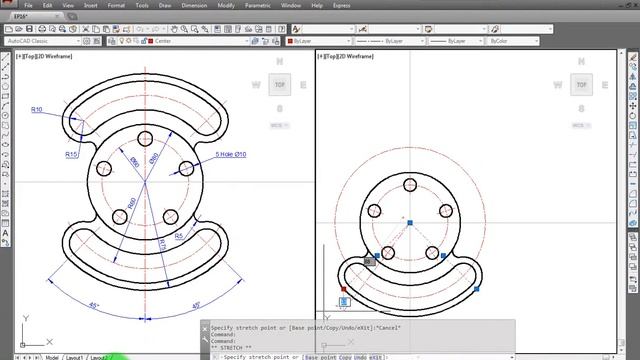Click the Save icon in the Standard toolbar
Image resolution: width=640 pixels, height=360 pixels.
[x=29, y=29]
